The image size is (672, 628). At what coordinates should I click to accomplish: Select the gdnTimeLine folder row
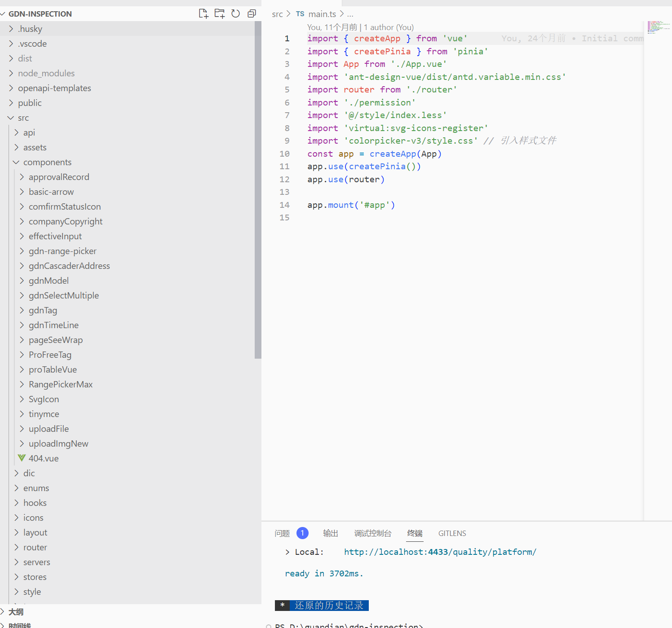[x=127, y=325]
